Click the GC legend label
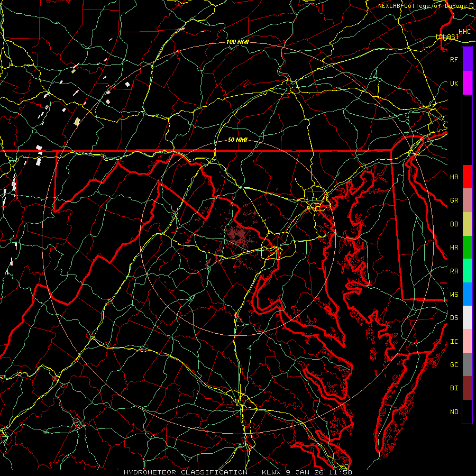Image resolution: width=476 pixels, height=476 pixels. coord(454,365)
